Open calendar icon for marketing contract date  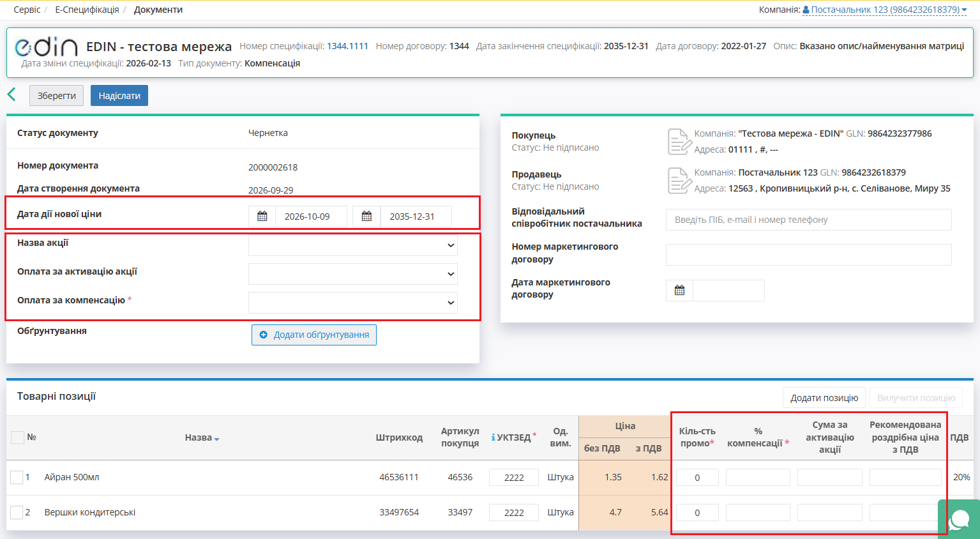679,291
